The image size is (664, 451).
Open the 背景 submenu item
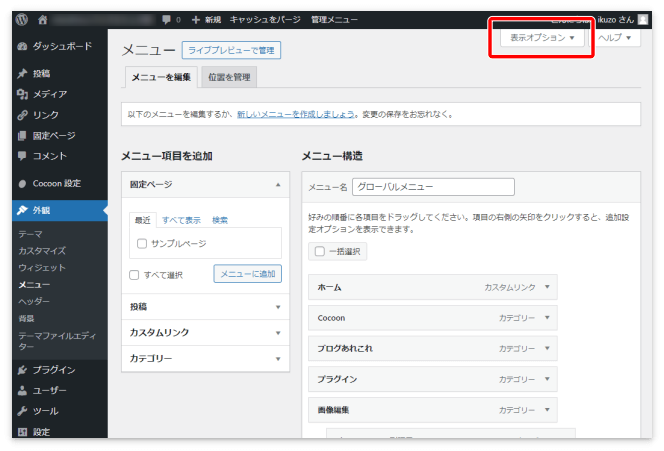(26, 318)
